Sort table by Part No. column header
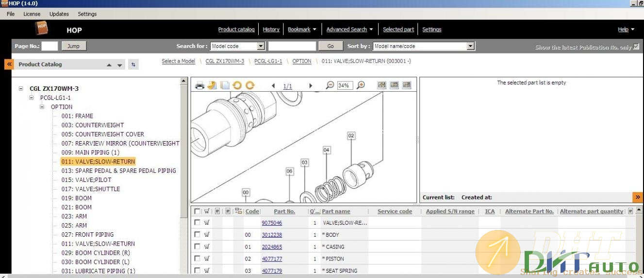This screenshot has height=278, width=644. [284, 212]
